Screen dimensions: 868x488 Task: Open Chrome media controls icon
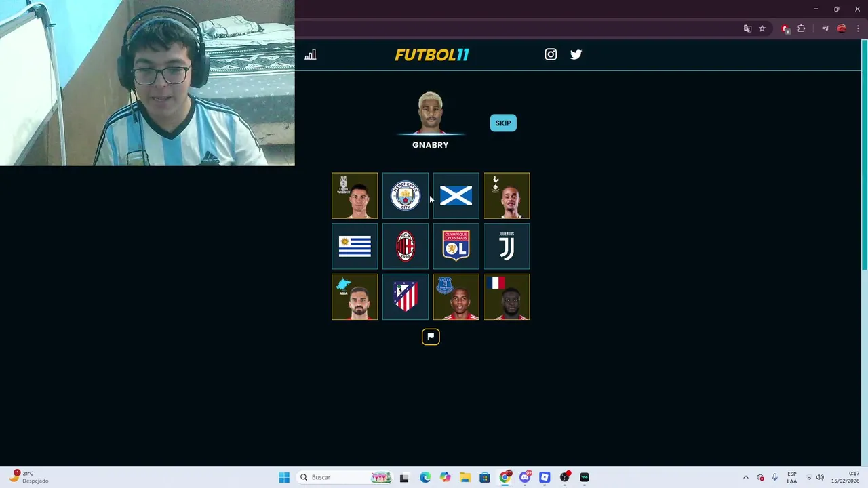tap(825, 28)
